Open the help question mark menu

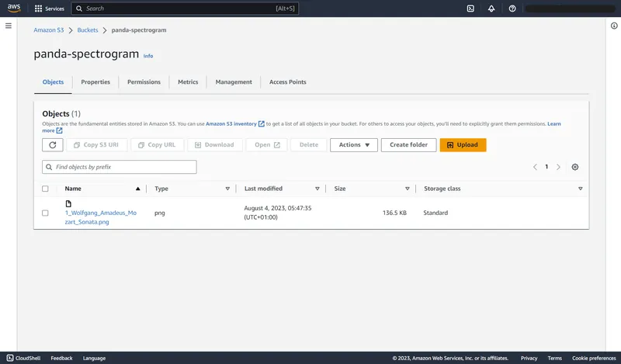(512, 9)
